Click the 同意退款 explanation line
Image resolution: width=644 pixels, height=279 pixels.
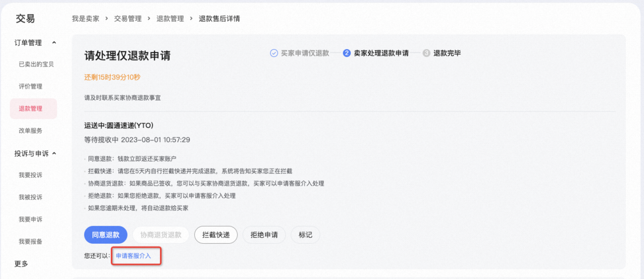pyautogui.click(x=132, y=159)
